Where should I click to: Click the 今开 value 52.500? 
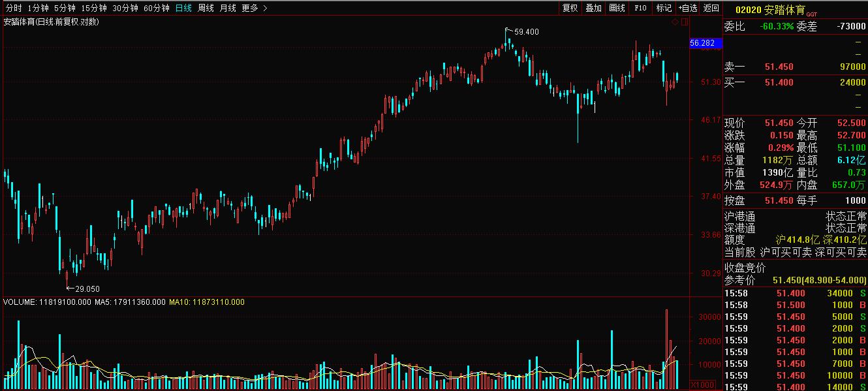coord(850,123)
